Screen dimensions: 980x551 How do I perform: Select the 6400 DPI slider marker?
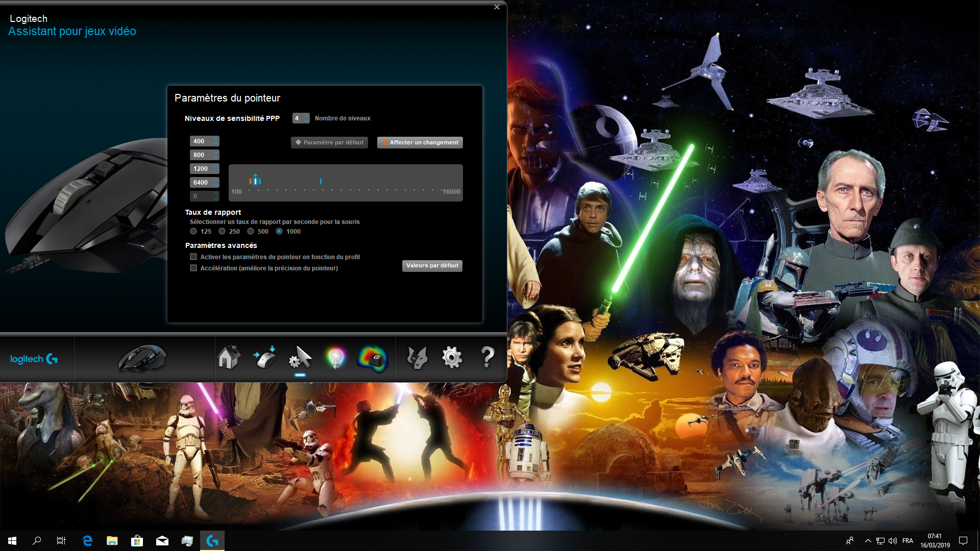click(x=321, y=181)
